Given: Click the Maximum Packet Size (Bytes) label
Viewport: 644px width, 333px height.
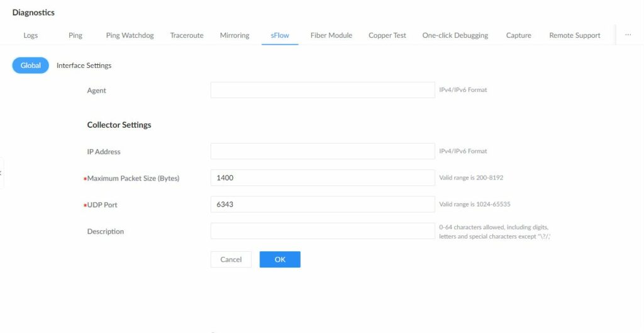Looking at the screenshot, I should 133,178.
